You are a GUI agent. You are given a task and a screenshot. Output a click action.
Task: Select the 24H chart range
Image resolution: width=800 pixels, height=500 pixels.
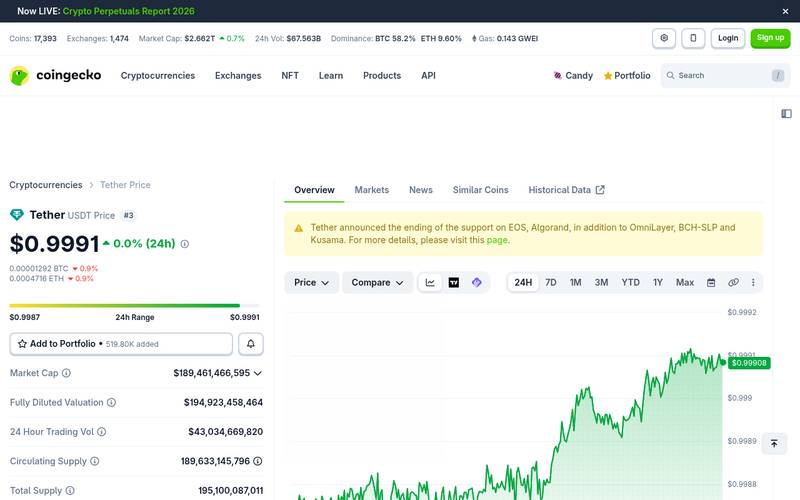coord(523,283)
